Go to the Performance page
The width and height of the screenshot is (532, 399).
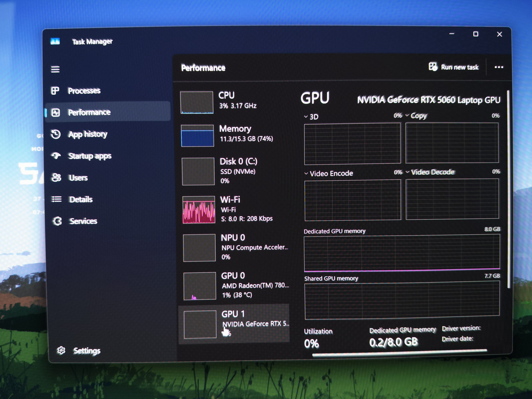(108, 112)
